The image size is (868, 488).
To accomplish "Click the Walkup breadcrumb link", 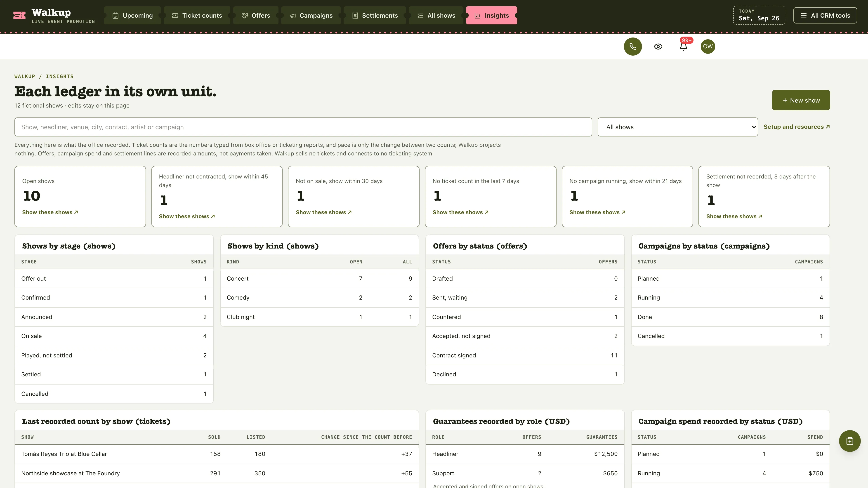I will [x=25, y=76].
